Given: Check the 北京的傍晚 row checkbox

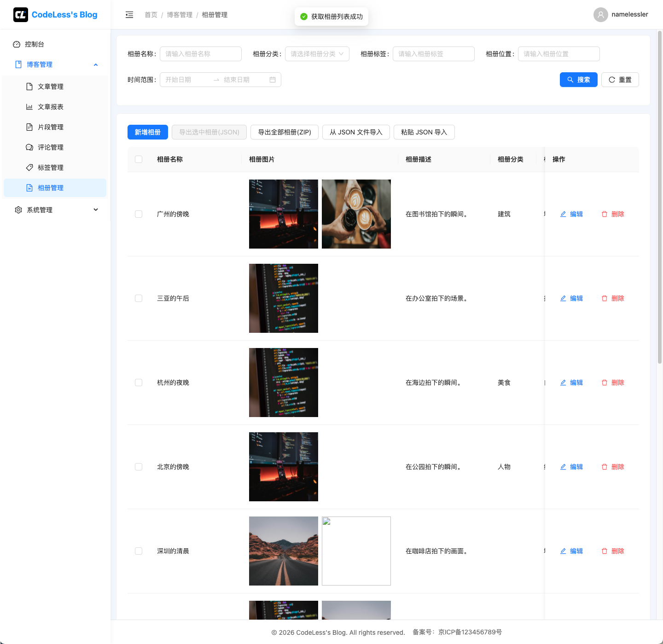Looking at the screenshot, I should pos(139,467).
